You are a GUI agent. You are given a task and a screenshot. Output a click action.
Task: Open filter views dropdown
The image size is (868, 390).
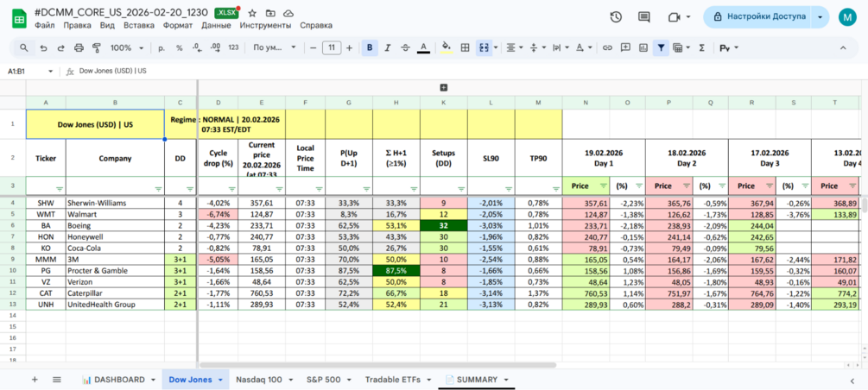(x=688, y=48)
